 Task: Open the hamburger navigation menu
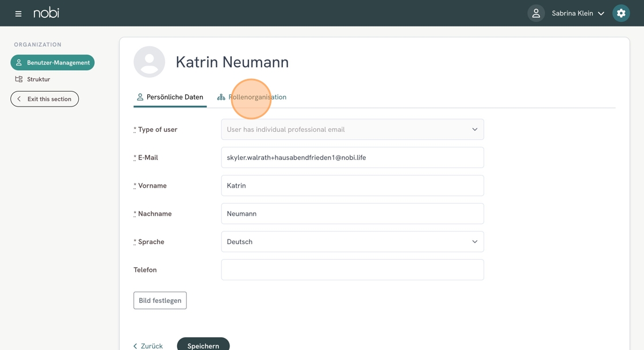(x=18, y=13)
